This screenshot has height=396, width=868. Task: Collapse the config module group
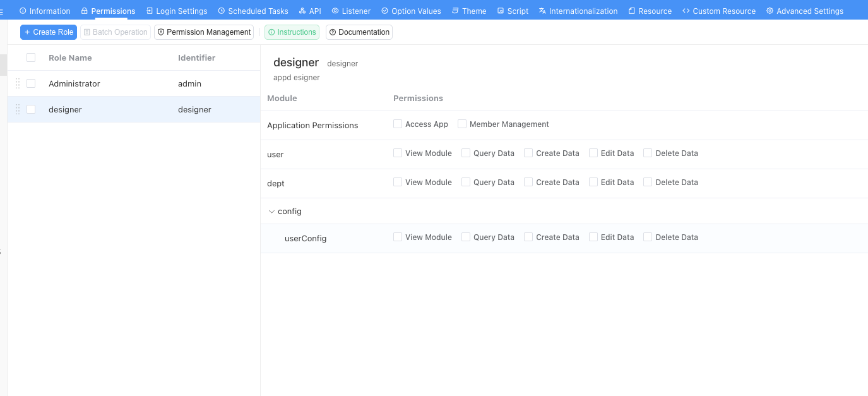[x=271, y=212]
